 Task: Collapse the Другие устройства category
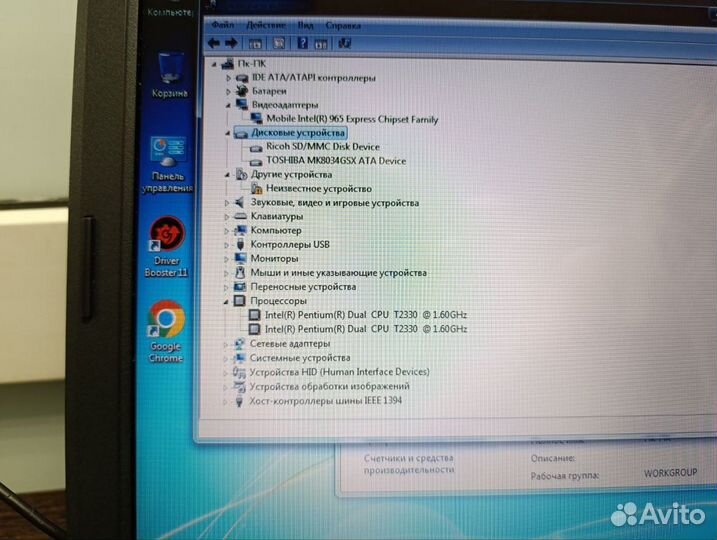(227, 175)
